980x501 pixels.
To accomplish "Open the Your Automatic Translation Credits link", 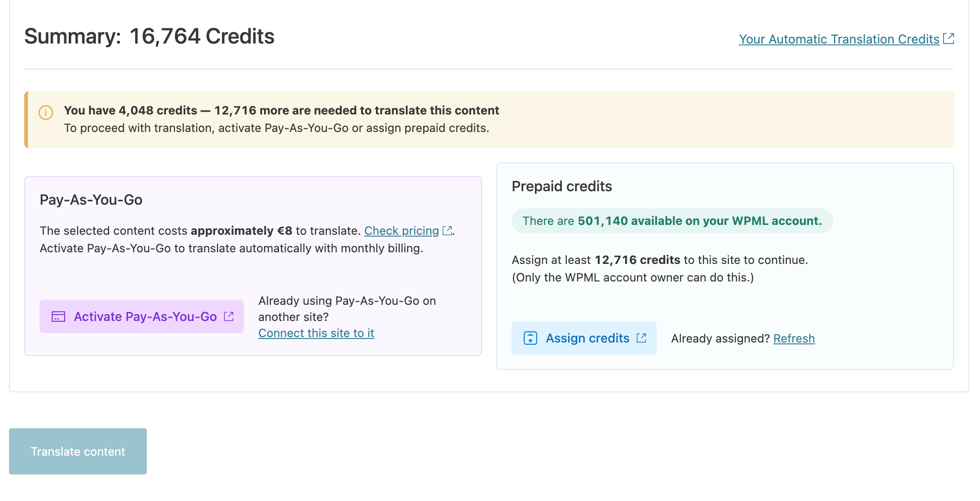I will (839, 40).
